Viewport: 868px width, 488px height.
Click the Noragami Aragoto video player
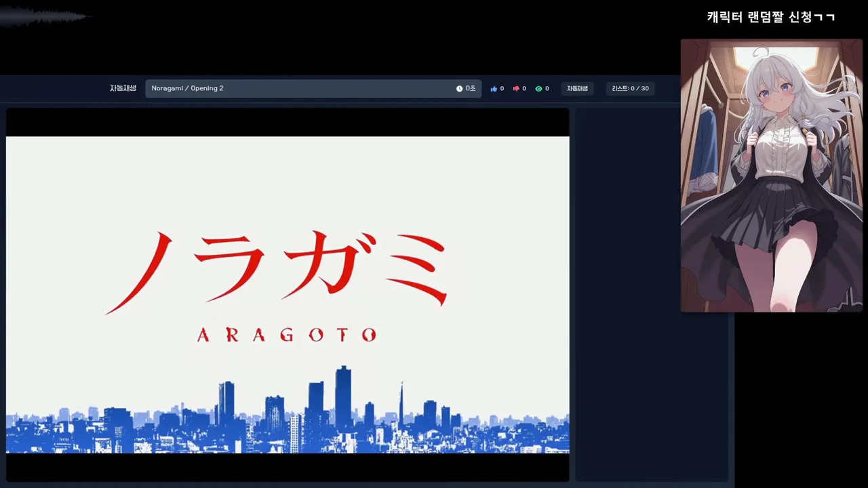point(288,295)
